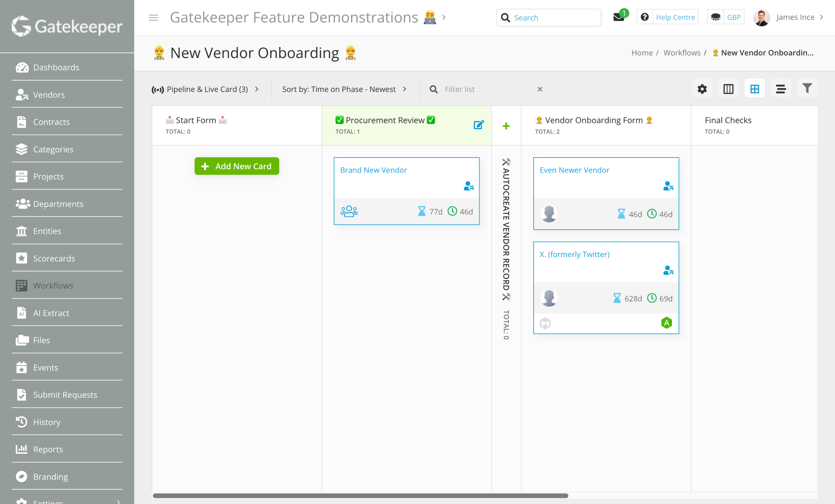Switch to grid card view icon
This screenshot has width=835, height=504.
point(754,89)
